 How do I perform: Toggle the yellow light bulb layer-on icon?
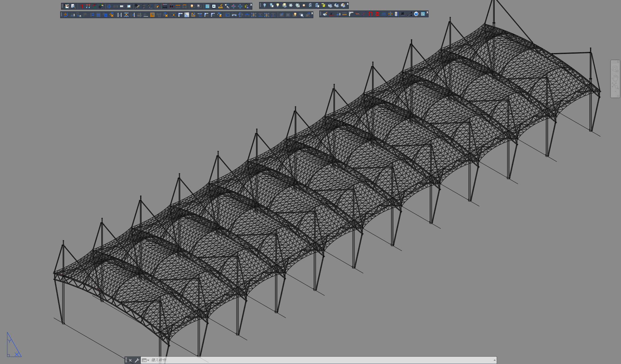pyautogui.click(x=278, y=5)
